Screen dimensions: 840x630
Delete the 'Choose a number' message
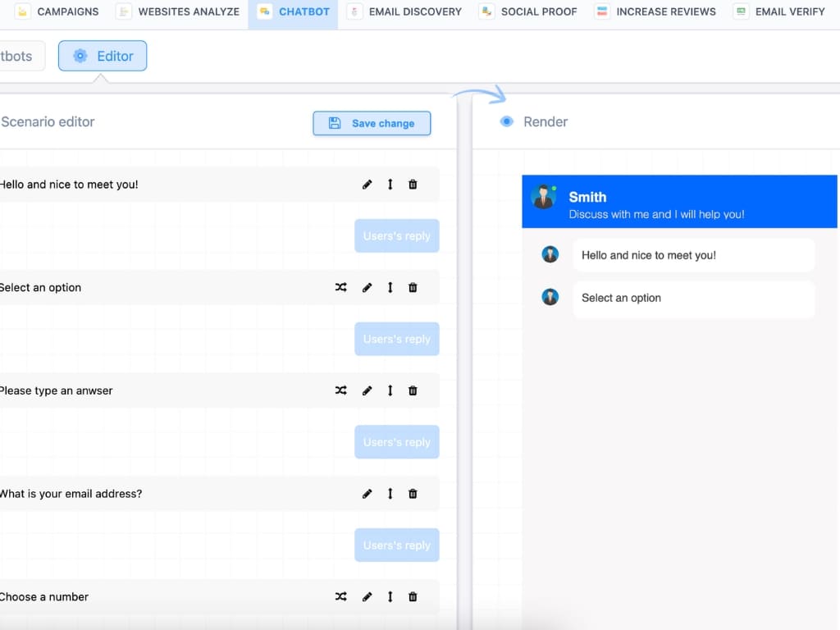click(413, 596)
